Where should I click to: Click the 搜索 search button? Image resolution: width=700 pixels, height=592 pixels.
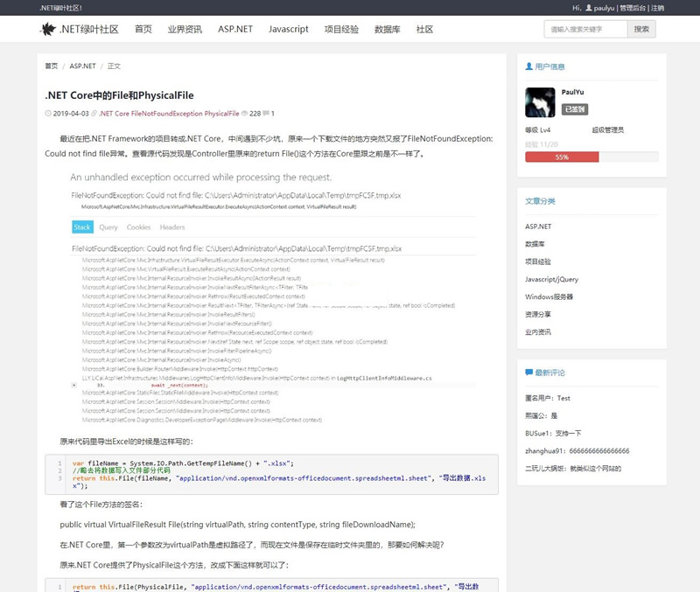[641, 29]
